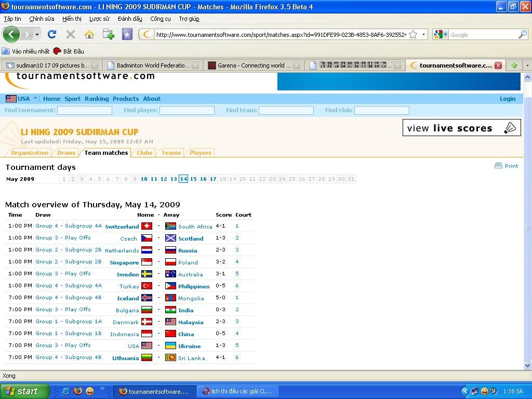Viewport: 532px width, 399px height.
Task: Click the Windows start button
Action: (24, 391)
